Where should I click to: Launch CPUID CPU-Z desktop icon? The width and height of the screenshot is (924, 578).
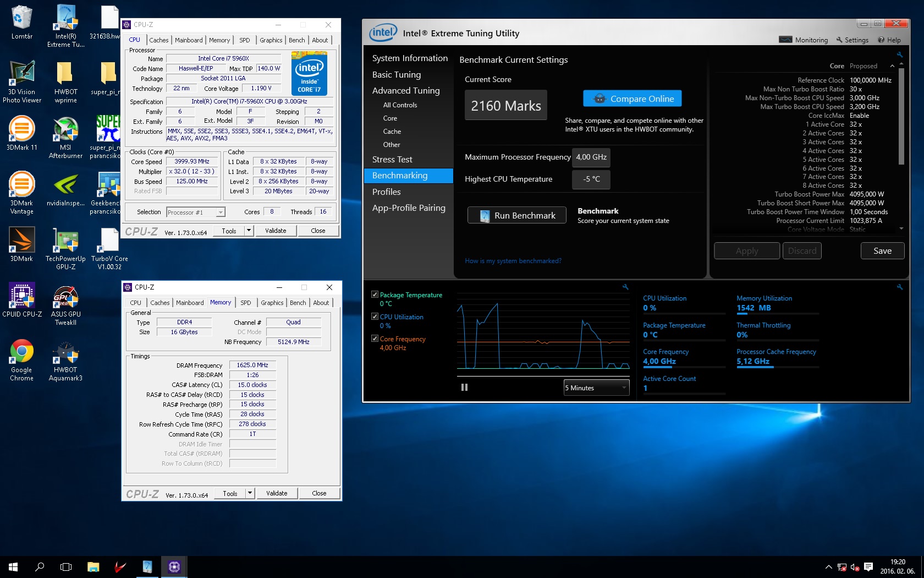21,300
